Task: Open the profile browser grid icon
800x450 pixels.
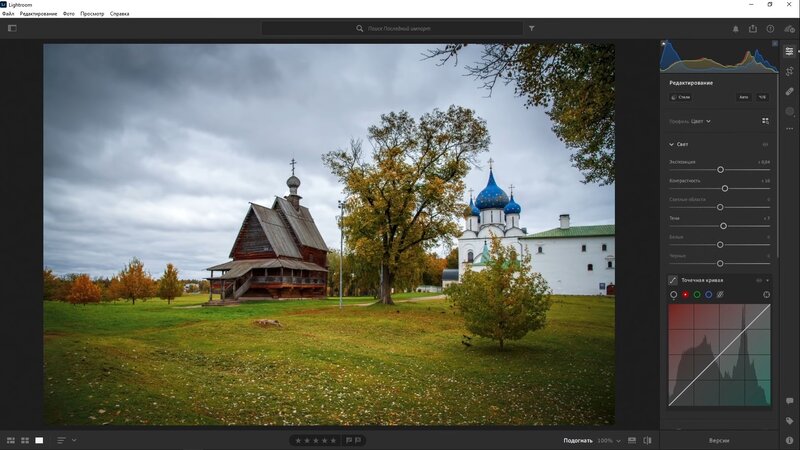Action: (765, 121)
